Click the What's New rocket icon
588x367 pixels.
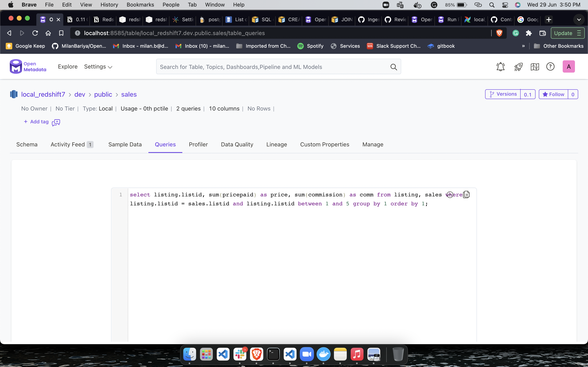pyautogui.click(x=518, y=66)
